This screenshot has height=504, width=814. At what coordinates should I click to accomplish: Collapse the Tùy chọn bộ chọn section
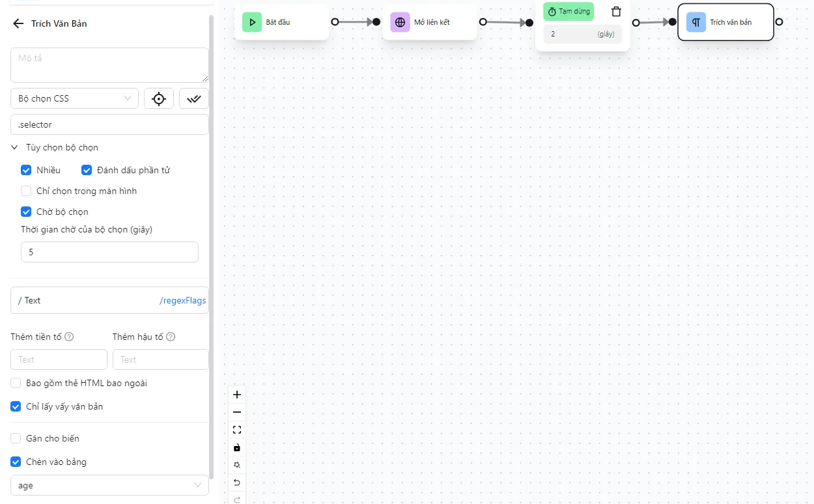tap(14, 147)
